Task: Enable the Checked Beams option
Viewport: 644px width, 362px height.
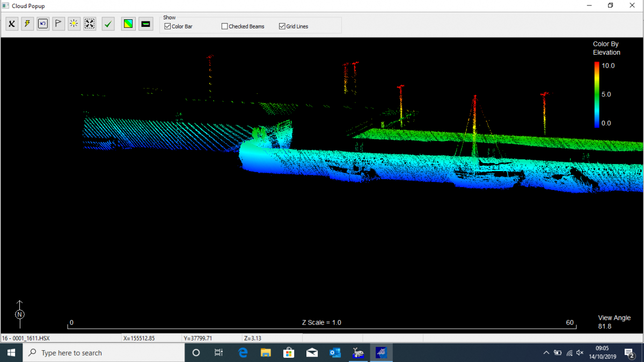Action: 224,26
